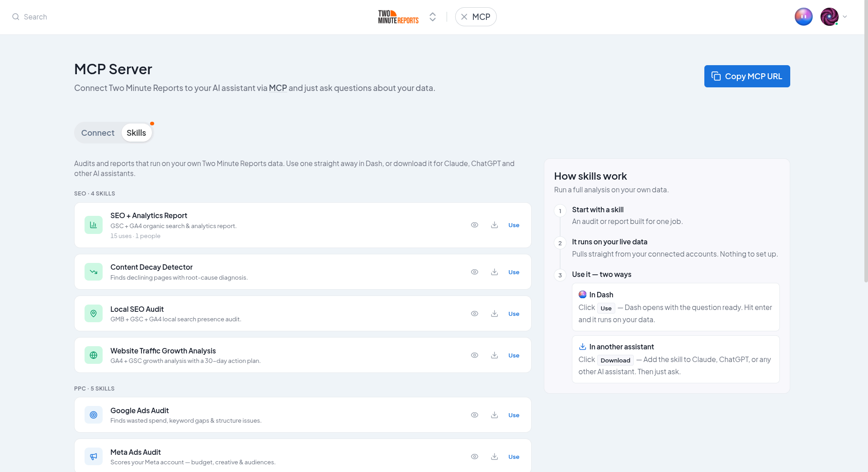Image resolution: width=868 pixels, height=472 pixels.
Task: Click the Website Traffic Growth globe icon
Action: tap(94, 355)
